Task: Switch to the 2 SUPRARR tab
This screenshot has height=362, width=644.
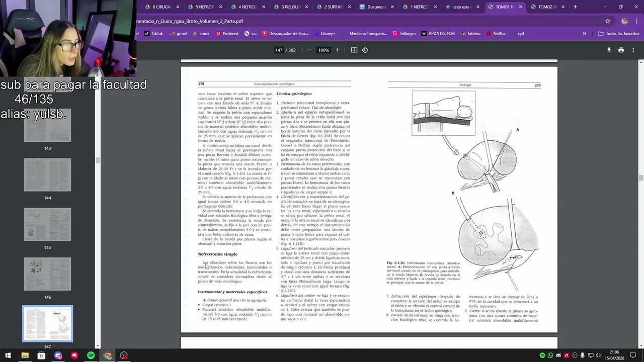Action: point(334,7)
